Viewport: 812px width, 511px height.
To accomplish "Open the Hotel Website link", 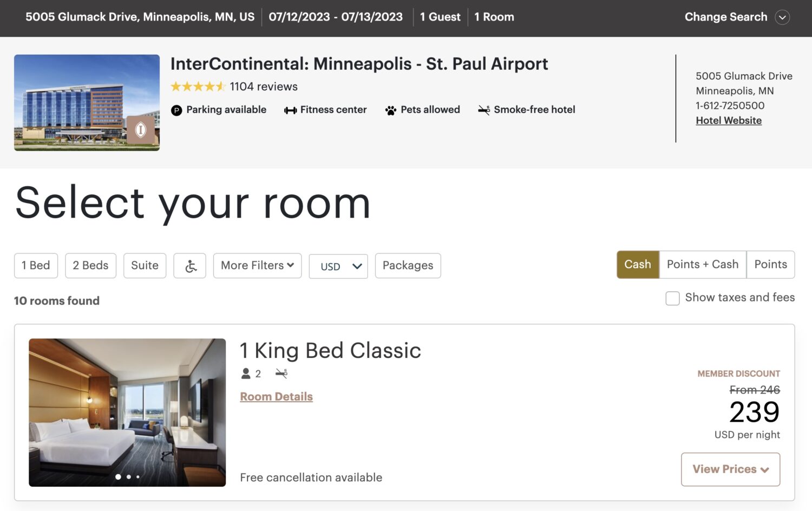I will (x=728, y=120).
